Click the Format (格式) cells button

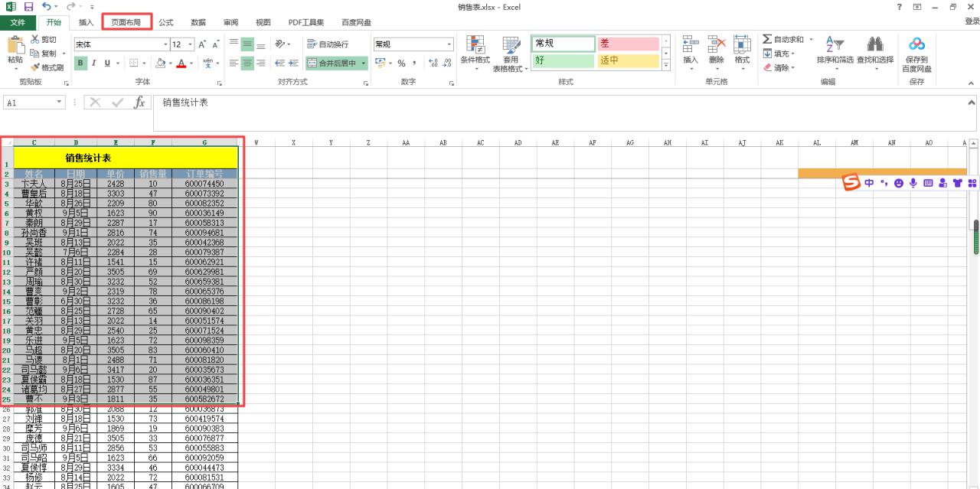click(x=742, y=51)
